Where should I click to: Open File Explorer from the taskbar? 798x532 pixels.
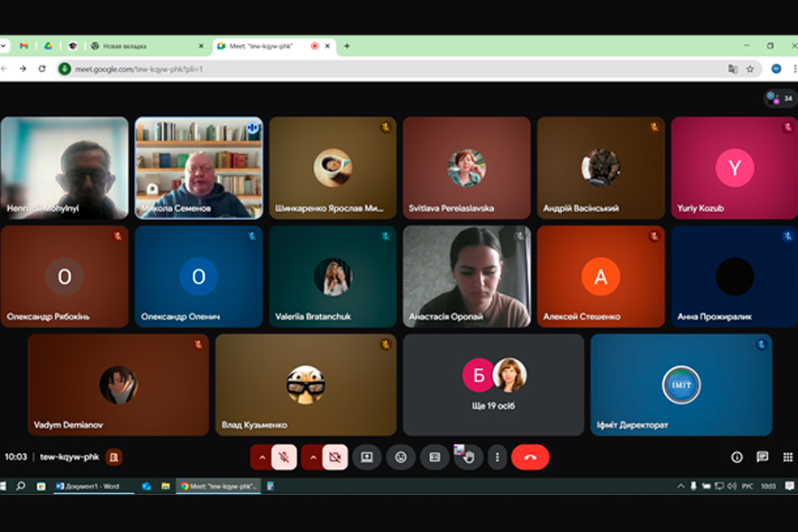[166, 486]
